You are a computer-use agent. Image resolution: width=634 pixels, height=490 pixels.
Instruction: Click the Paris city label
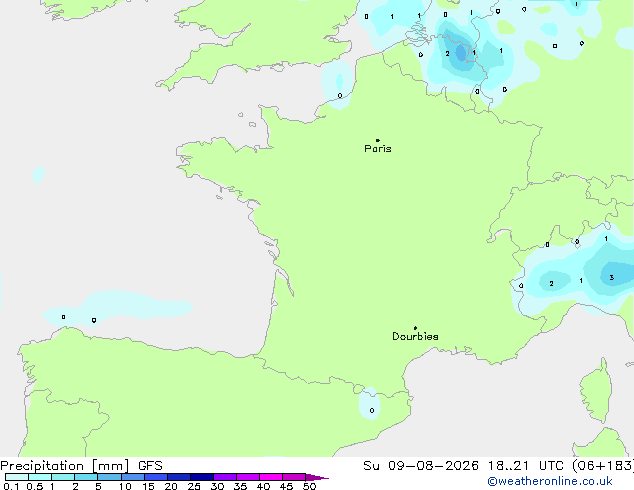pyautogui.click(x=378, y=149)
